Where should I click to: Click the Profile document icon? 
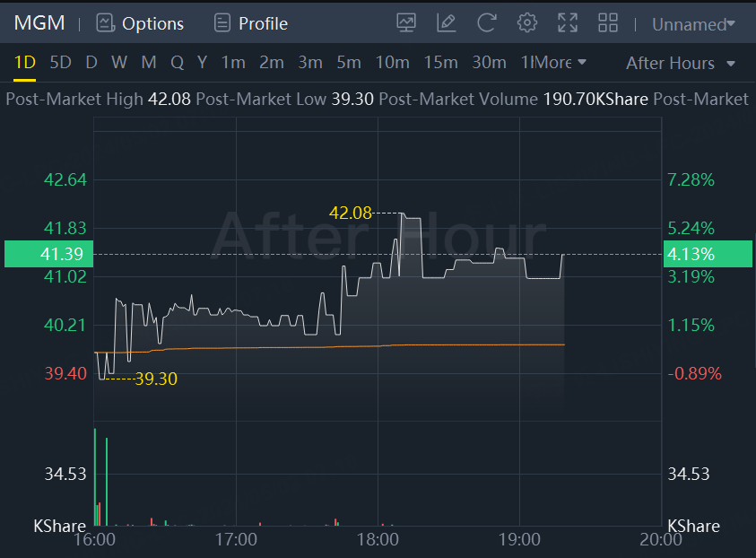point(222,23)
